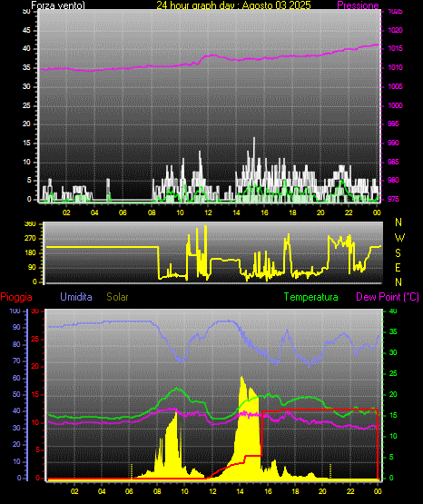Image resolution: width=423 pixels, height=504 pixels.
Task: Click hour 16 on top chart axis
Action: pos(264,212)
